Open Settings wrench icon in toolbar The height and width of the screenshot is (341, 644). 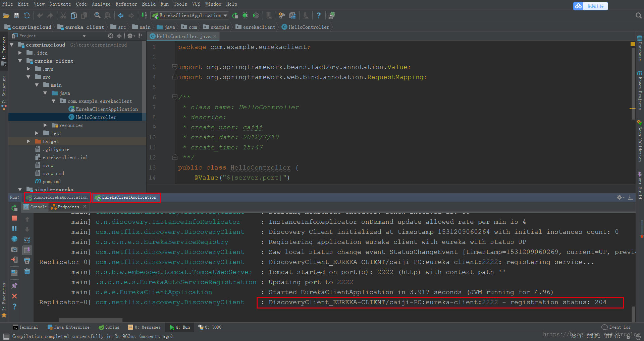[282, 15]
